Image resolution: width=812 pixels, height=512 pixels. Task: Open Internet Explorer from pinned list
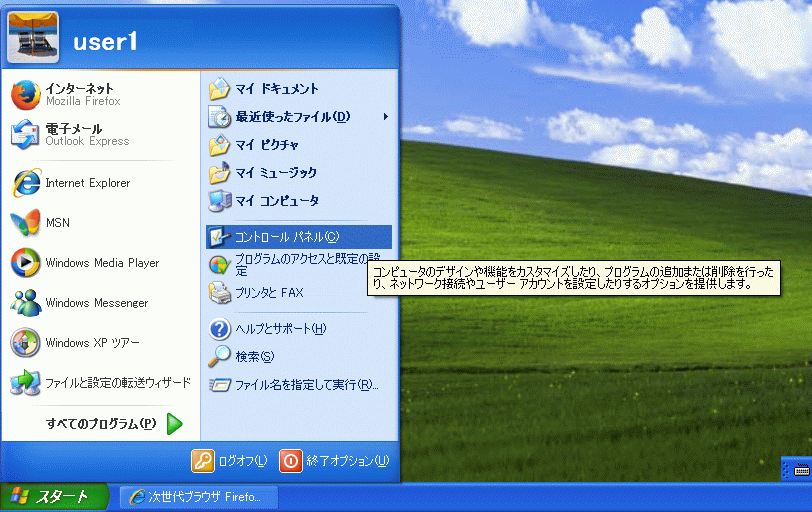[x=86, y=183]
